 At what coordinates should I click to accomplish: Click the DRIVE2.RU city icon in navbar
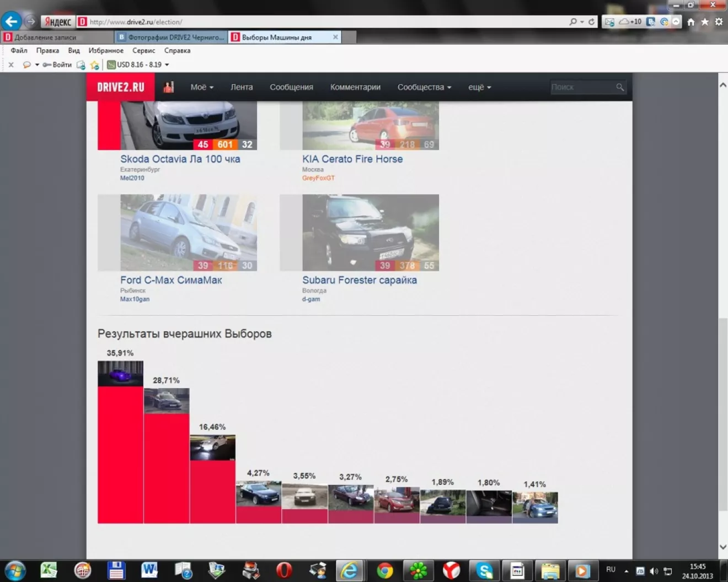tap(169, 87)
